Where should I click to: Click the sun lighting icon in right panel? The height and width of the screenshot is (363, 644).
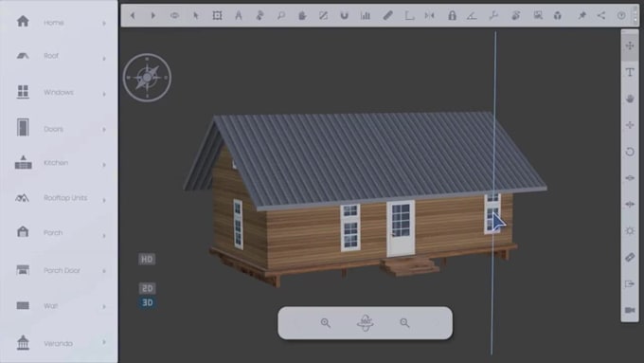pyautogui.click(x=630, y=230)
